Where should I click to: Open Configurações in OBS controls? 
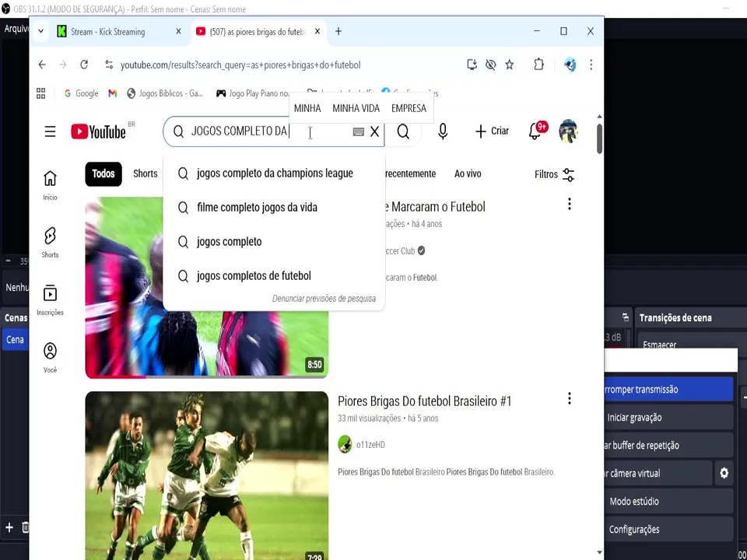669,530
